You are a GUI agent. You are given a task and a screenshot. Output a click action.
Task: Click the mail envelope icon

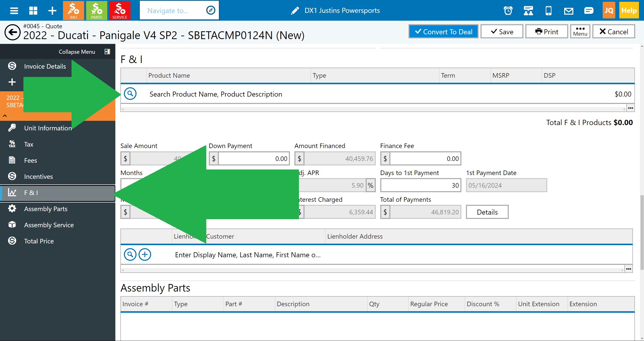coord(568,11)
